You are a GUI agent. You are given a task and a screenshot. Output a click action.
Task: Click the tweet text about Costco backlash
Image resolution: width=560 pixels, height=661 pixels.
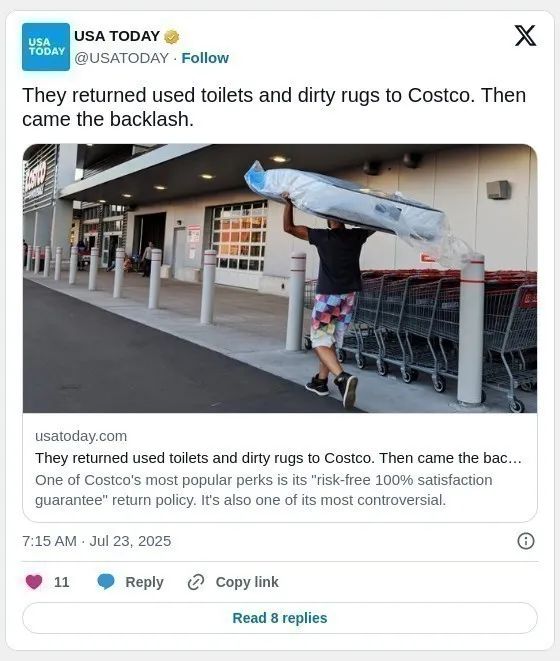(x=274, y=107)
